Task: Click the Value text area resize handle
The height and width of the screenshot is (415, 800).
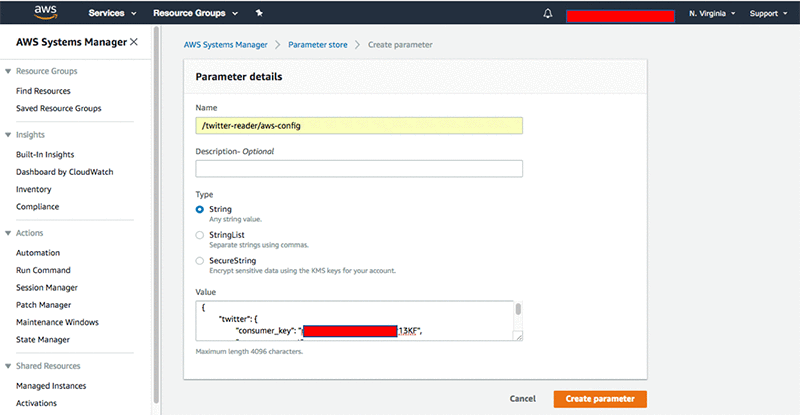Action: pos(518,336)
